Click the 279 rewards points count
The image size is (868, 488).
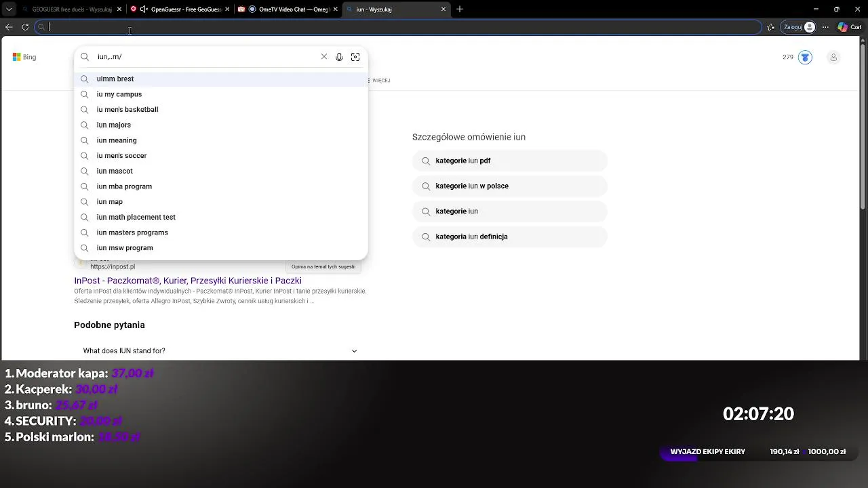[x=788, y=57]
